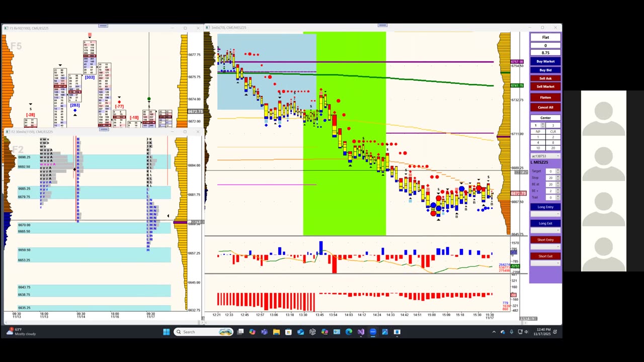
Task: Open Visual Studio from the taskbar
Action: click(x=361, y=332)
